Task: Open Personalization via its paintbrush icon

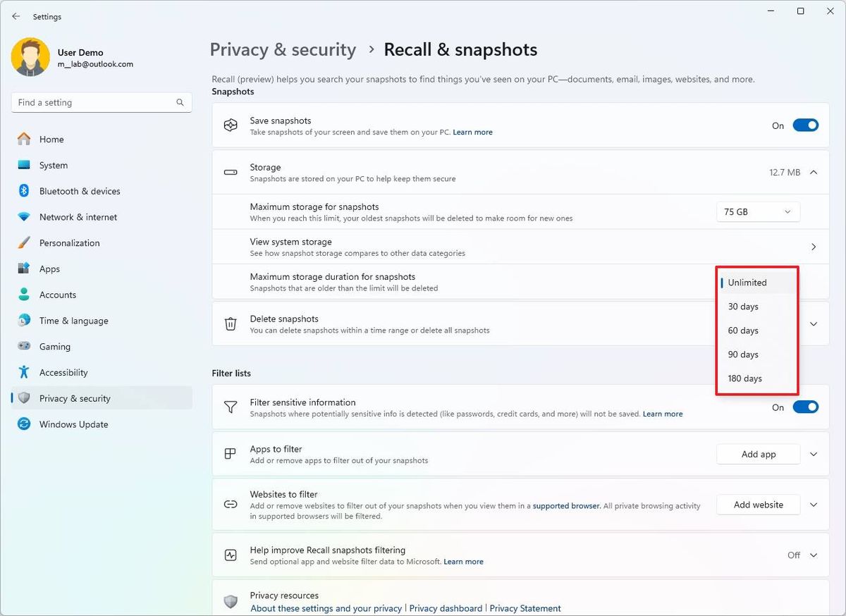Action: point(24,243)
